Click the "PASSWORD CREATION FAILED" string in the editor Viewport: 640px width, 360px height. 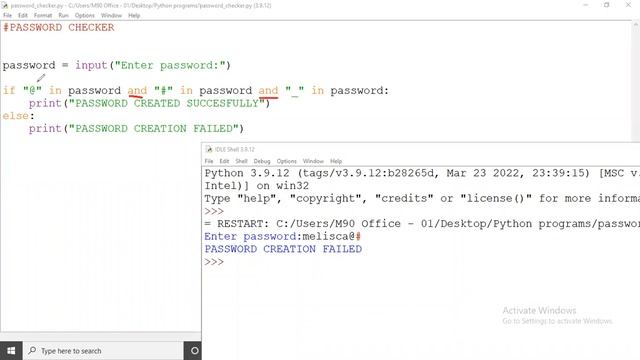point(153,129)
